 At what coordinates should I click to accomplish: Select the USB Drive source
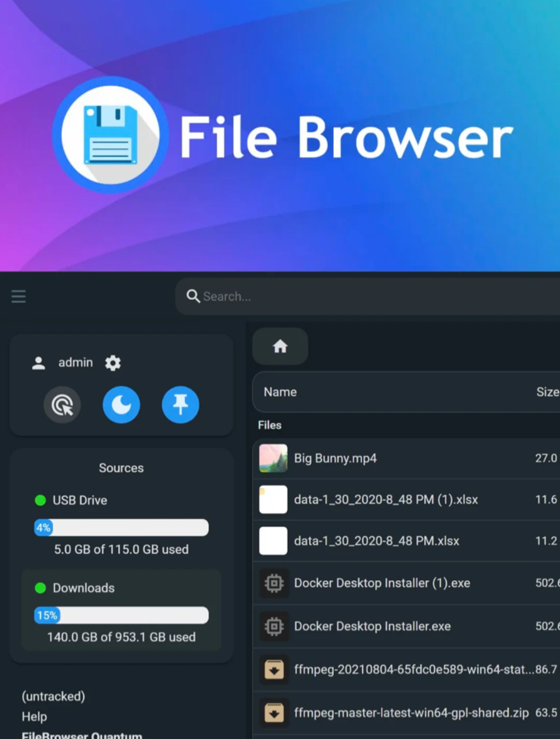(80, 500)
